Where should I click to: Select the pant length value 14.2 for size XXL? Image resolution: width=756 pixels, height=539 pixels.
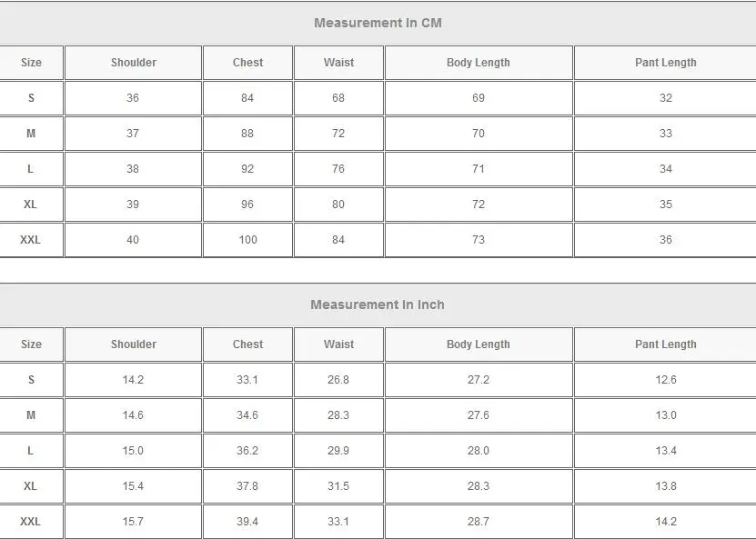coord(665,522)
